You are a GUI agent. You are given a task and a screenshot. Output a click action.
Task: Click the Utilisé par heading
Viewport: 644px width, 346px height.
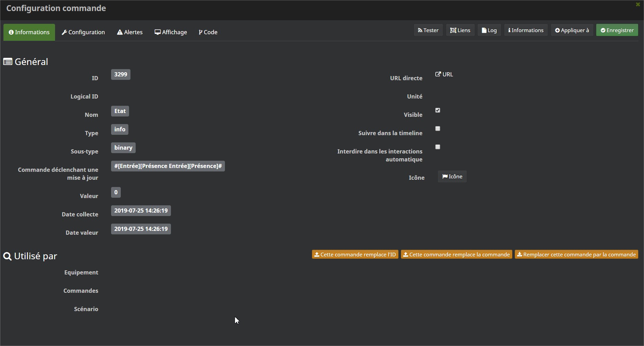pyautogui.click(x=35, y=256)
